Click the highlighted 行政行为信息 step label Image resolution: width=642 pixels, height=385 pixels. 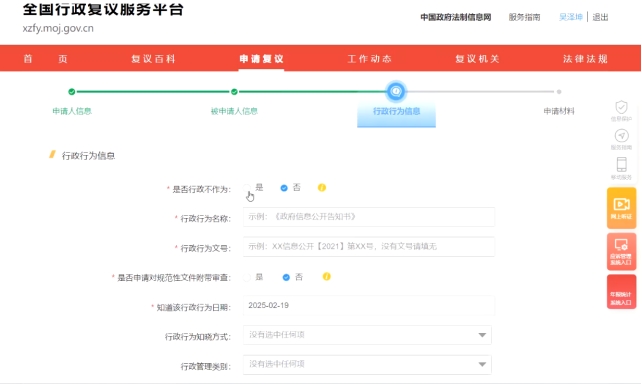tap(396, 111)
